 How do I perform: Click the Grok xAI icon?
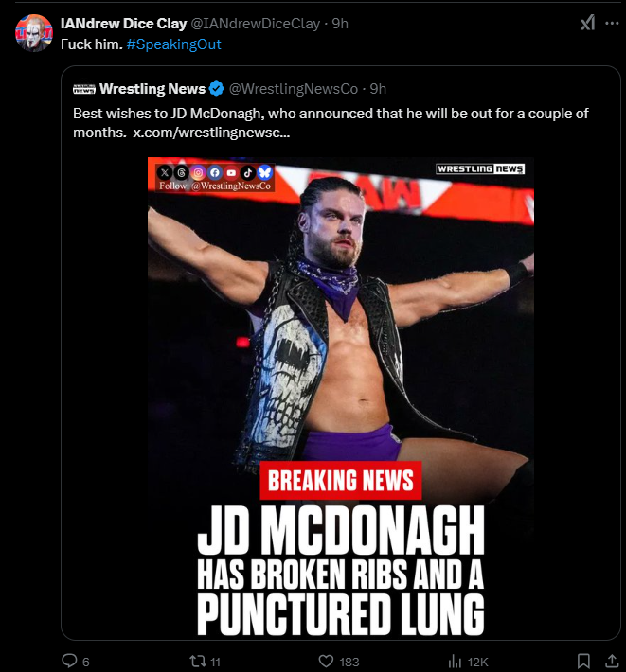(x=587, y=24)
